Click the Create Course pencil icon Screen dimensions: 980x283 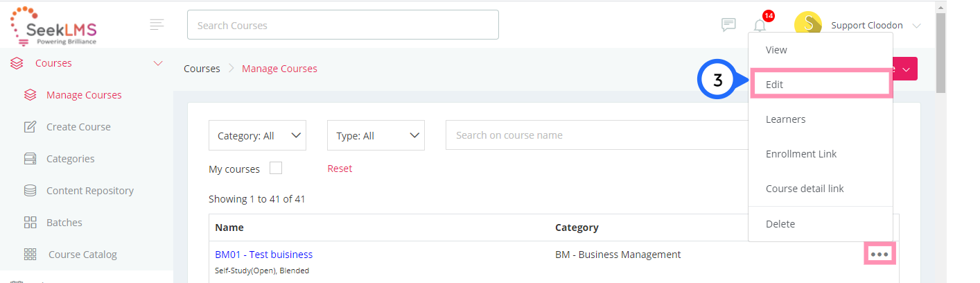30,127
